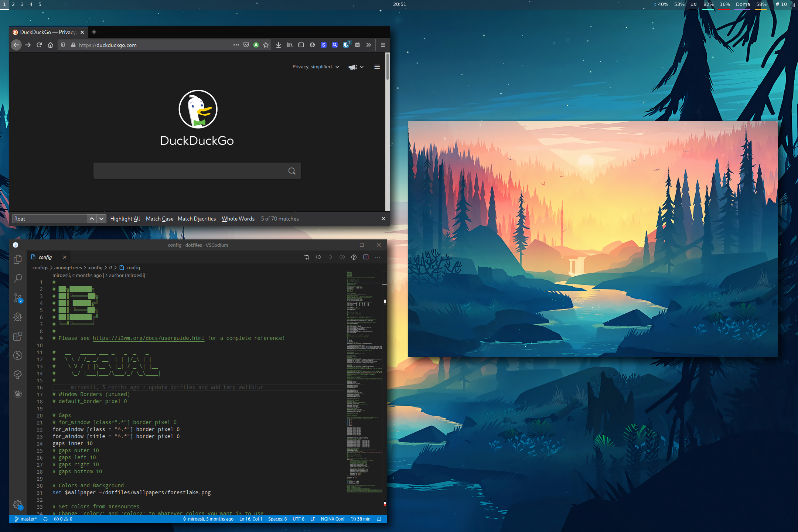
Task: Open the Search view in activity bar
Action: coord(17,279)
